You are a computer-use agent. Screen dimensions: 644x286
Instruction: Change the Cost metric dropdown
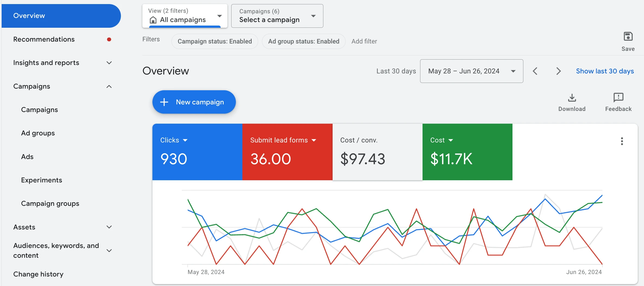(442, 140)
